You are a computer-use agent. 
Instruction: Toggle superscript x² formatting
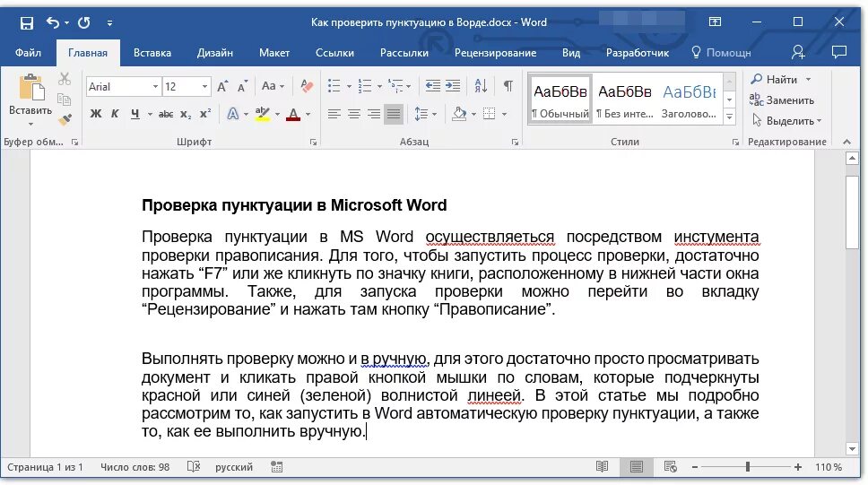[204, 114]
